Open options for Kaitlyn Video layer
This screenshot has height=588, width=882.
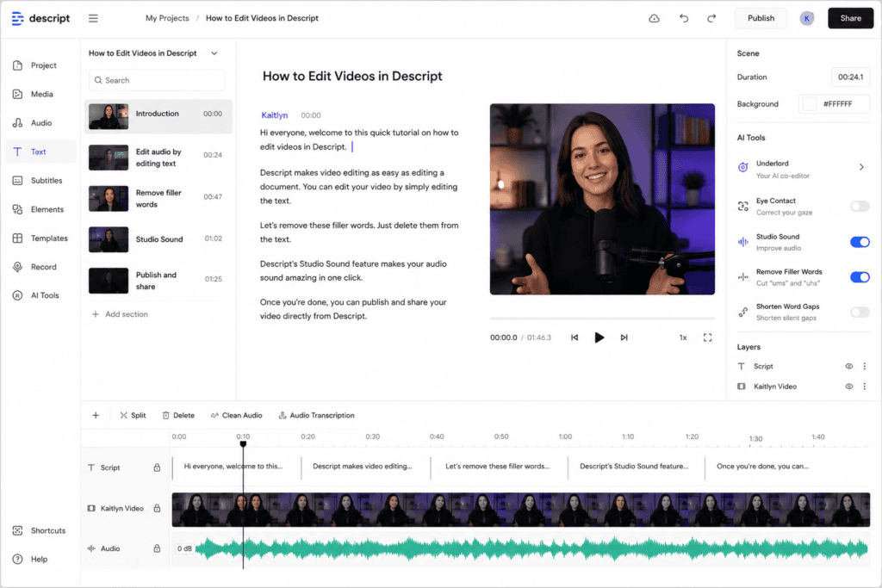click(865, 387)
